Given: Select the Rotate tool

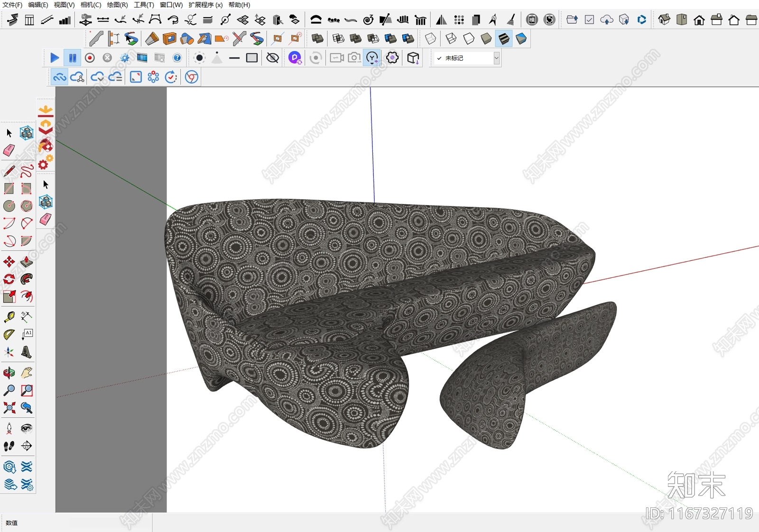Looking at the screenshot, I should point(9,279).
